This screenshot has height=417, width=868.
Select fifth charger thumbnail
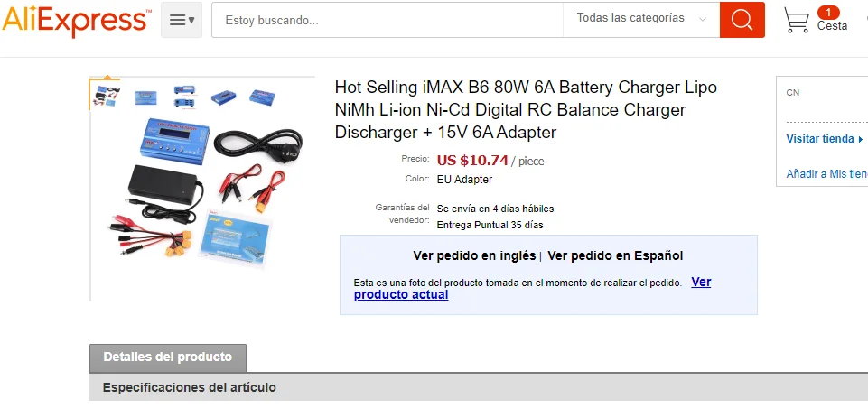click(x=262, y=97)
